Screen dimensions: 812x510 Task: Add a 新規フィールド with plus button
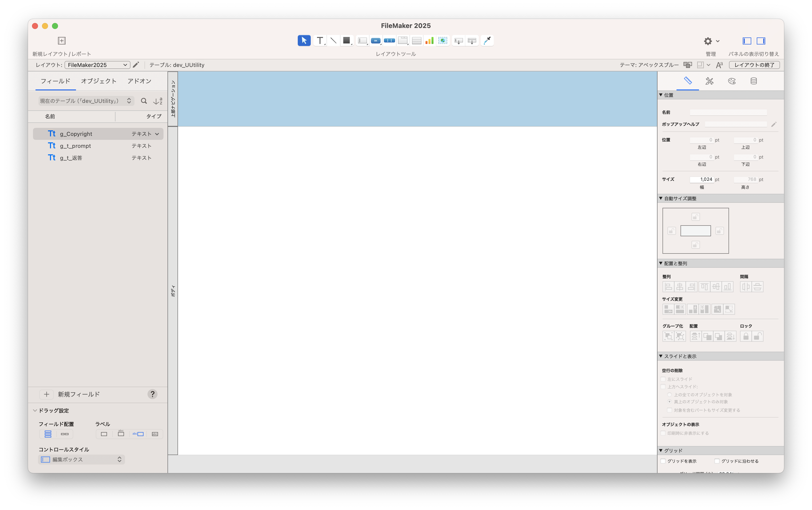[x=46, y=394]
